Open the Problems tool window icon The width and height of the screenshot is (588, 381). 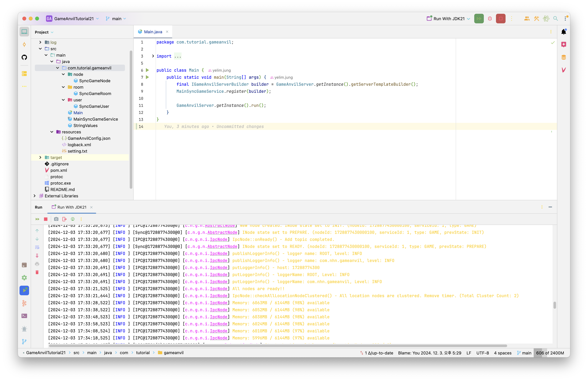[x=24, y=329]
